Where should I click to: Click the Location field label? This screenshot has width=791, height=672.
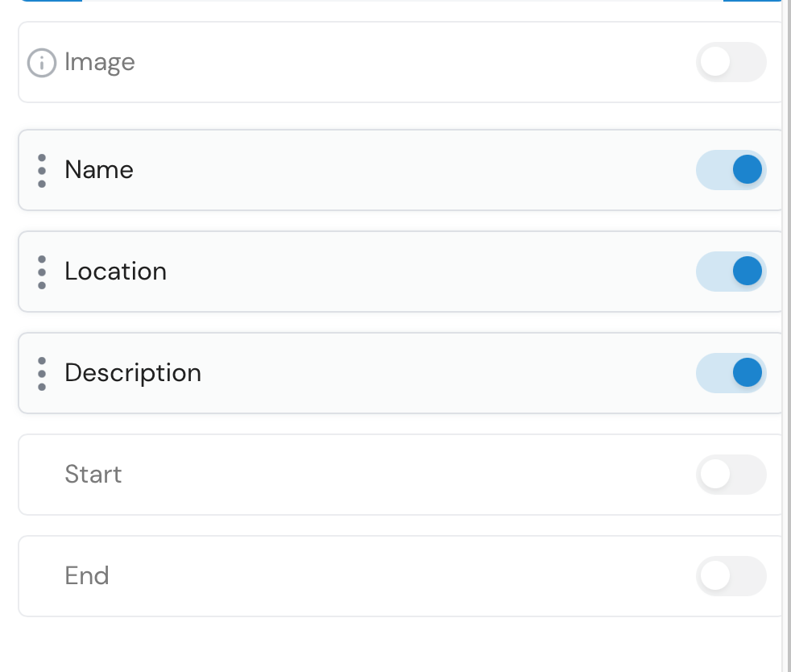tap(116, 272)
